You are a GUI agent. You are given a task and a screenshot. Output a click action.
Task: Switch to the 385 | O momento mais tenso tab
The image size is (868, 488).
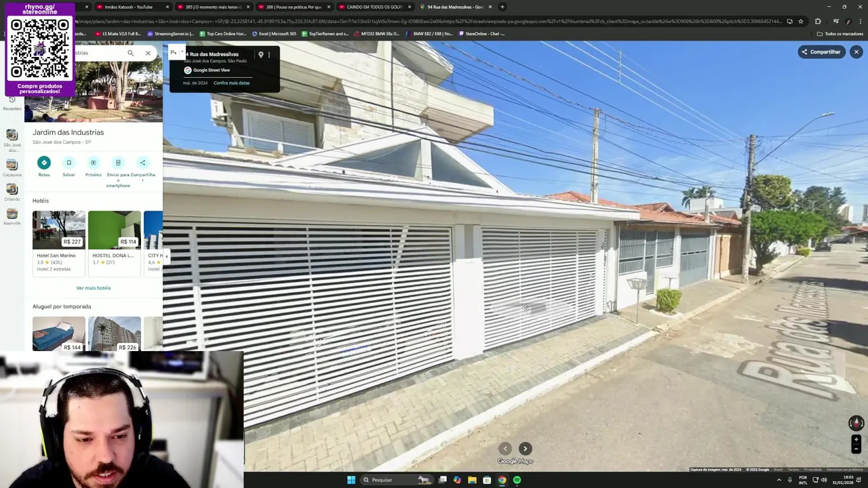pyautogui.click(x=213, y=7)
